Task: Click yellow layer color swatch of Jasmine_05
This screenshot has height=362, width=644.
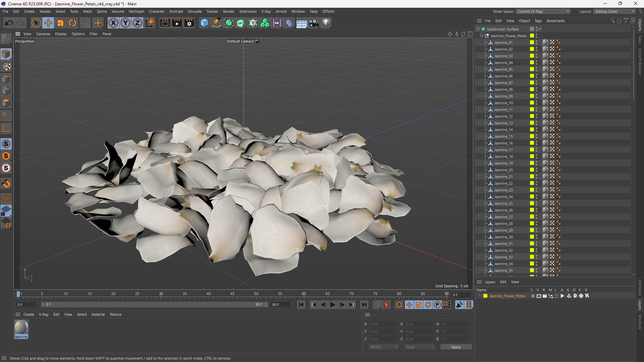Action: 532,69
